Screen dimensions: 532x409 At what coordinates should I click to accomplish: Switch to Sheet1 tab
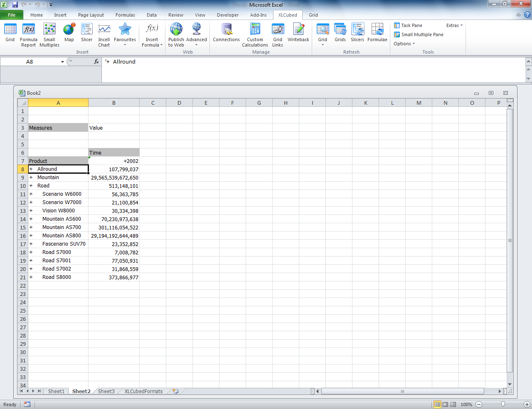56,391
